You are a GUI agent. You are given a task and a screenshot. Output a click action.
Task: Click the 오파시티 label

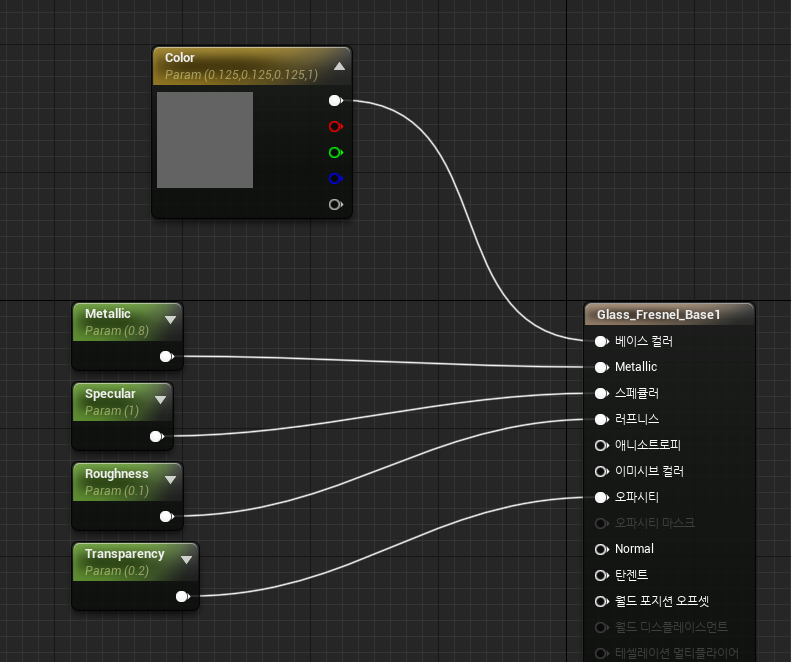pos(637,498)
